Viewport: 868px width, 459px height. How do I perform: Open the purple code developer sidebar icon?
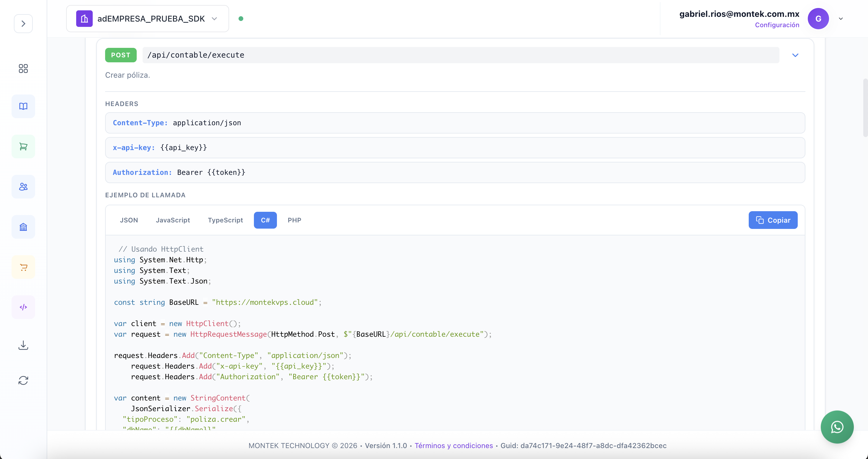pyautogui.click(x=23, y=307)
